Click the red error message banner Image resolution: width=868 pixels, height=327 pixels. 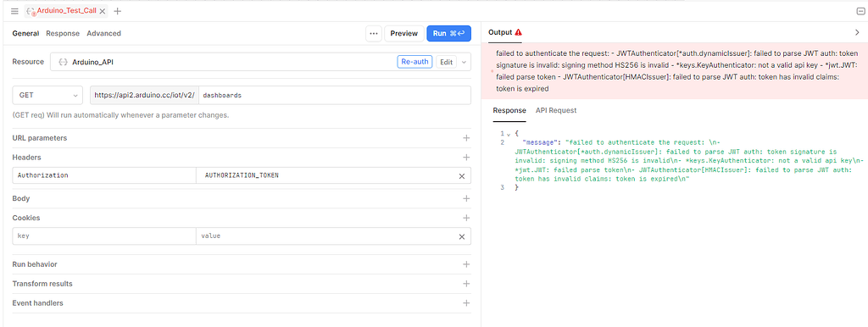pyautogui.click(x=674, y=71)
